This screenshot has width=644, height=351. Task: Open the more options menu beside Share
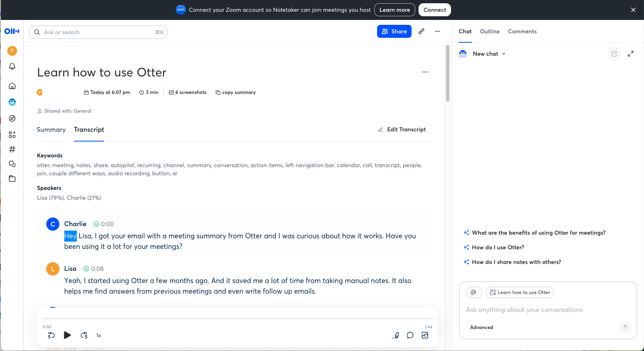tap(438, 31)
